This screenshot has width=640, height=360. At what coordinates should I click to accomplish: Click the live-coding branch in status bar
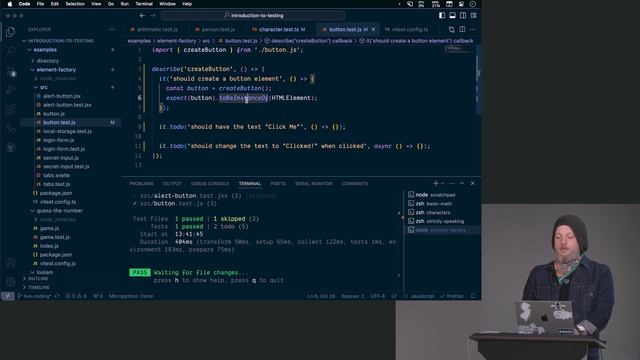[x=34, y=296]
